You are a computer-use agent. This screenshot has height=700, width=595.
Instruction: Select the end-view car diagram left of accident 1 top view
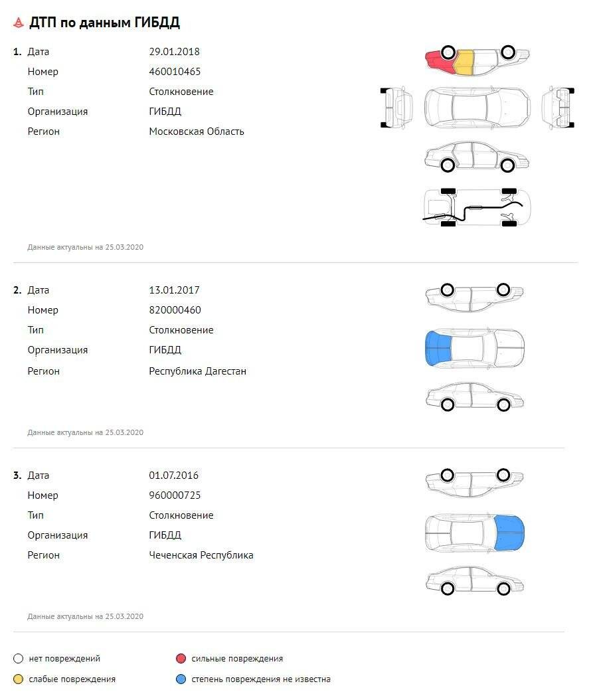[x=397, y=106]
